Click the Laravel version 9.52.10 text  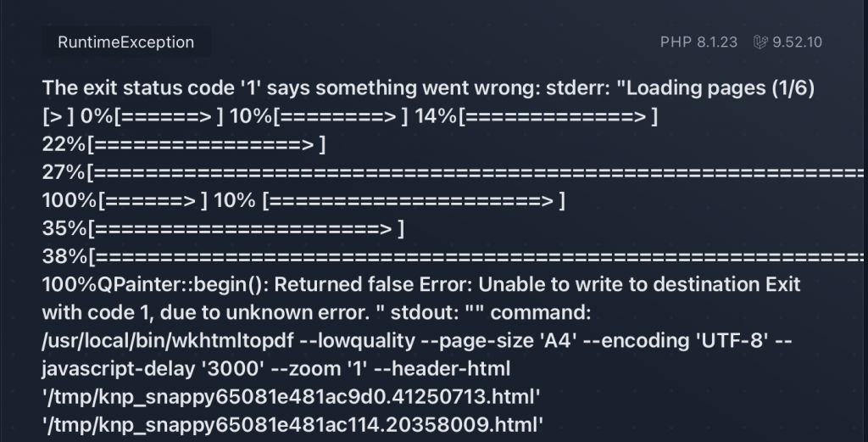pos(797,42)
